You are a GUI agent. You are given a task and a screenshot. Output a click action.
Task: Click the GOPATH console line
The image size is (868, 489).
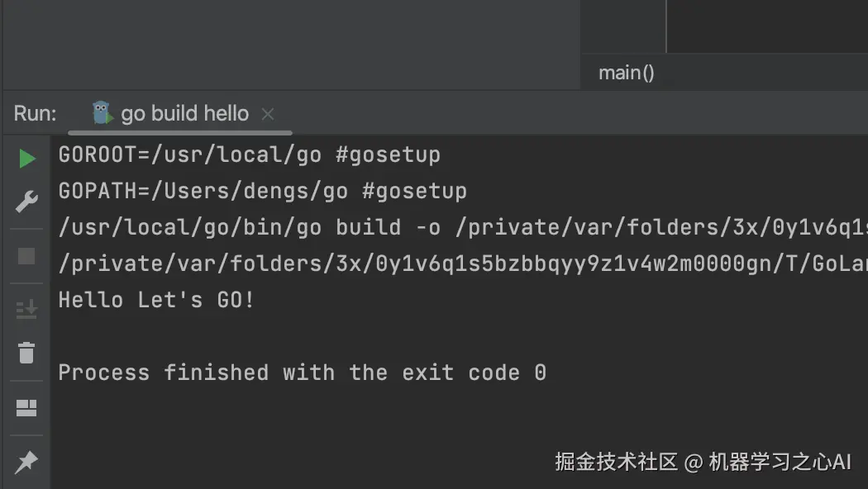tap(262, 192)
